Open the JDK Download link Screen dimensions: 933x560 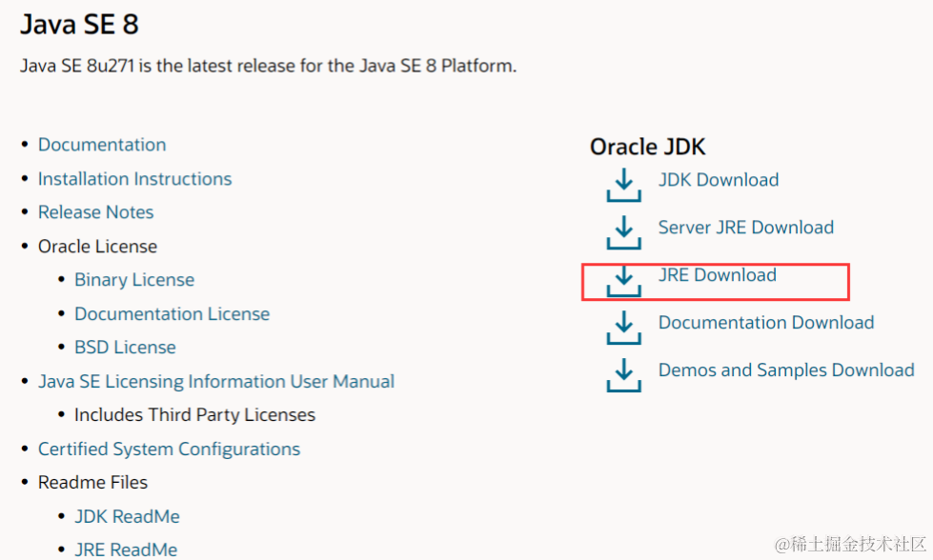(x=719, y=180)
